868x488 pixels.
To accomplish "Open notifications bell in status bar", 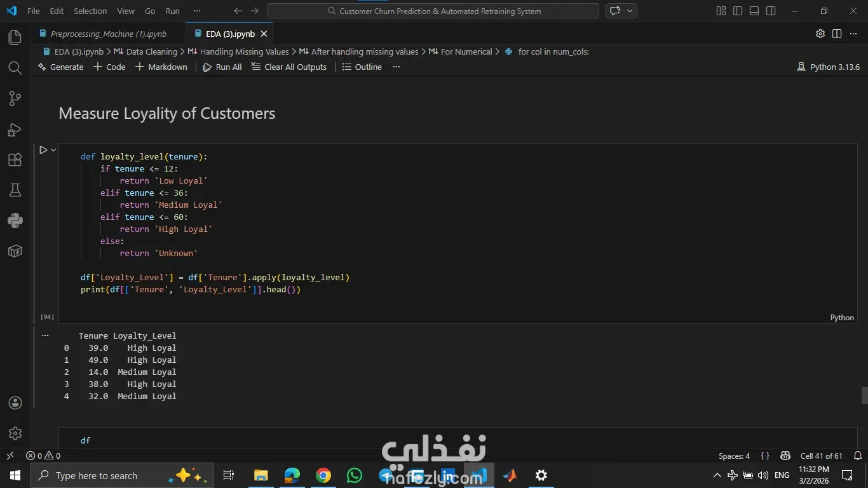I will (x=858, y=456).
